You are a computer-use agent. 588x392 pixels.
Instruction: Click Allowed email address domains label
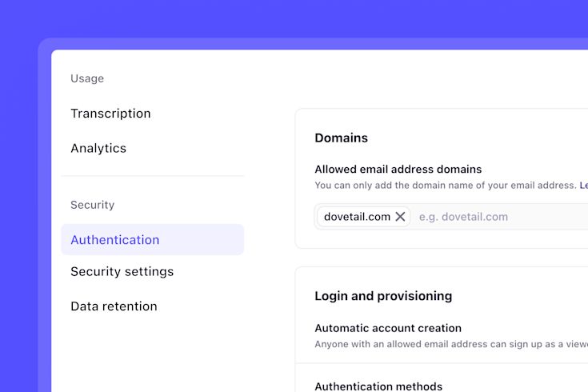[398, 169]
